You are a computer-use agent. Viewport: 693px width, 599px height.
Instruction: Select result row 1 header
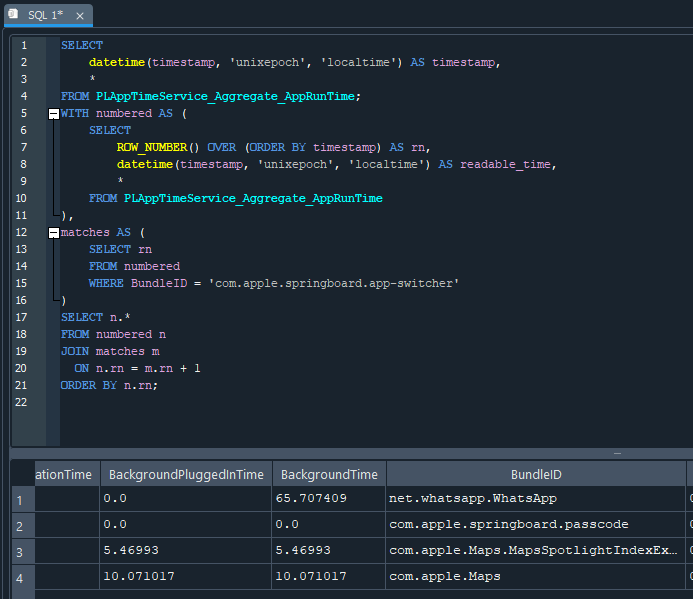click(x=17, y=498)
